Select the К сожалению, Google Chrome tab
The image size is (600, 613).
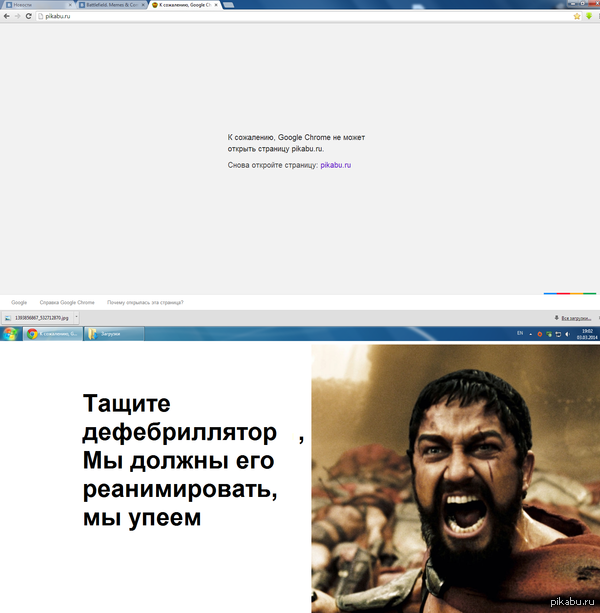[x=184, y=5]
